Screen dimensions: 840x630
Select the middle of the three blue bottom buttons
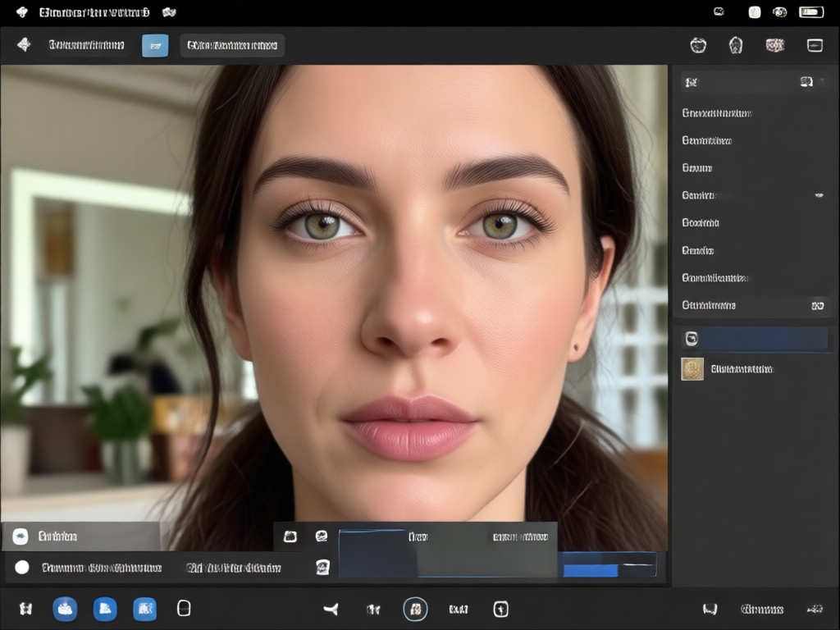point(105,609)
